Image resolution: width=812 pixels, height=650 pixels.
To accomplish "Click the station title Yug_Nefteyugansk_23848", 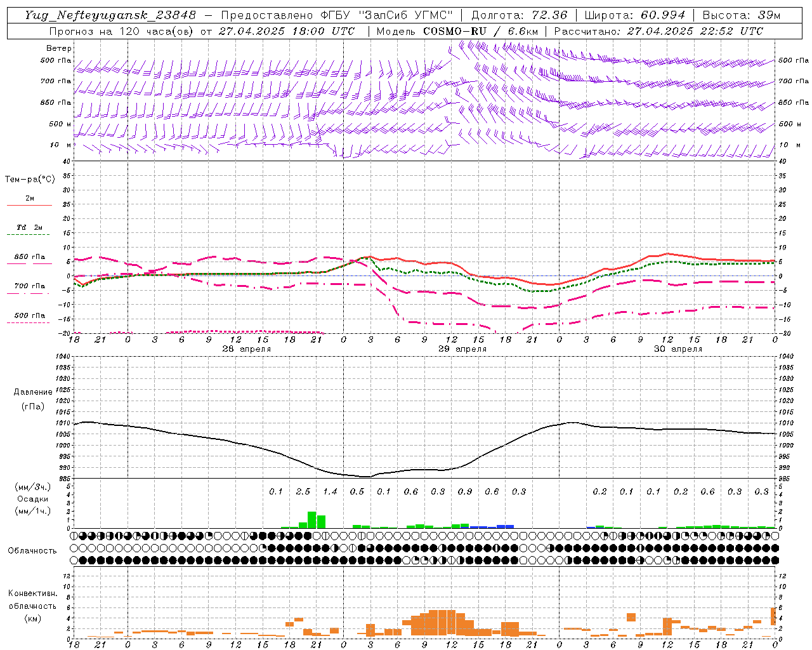I will (x=110, y=15).
